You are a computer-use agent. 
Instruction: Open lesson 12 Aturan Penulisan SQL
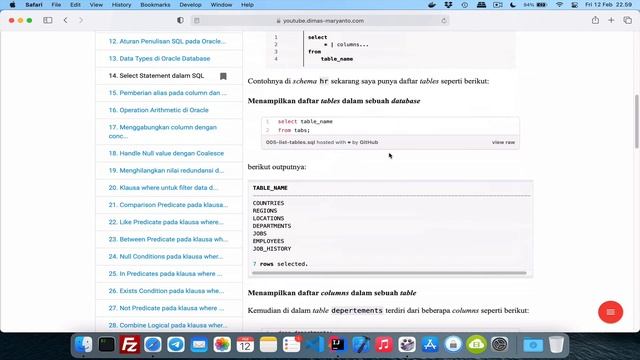(x=167, y=41)
